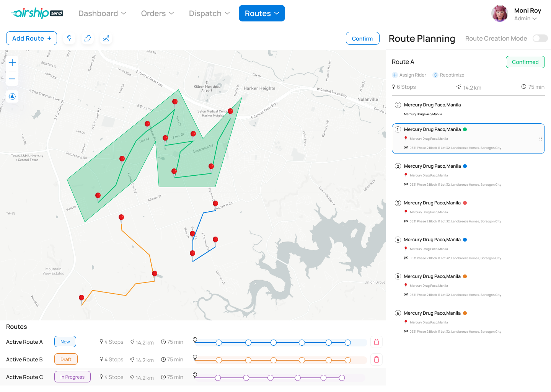The height and width of the screenshot is (392, 551).
Task: Select the route path tool icon
Action: (106, 38)
